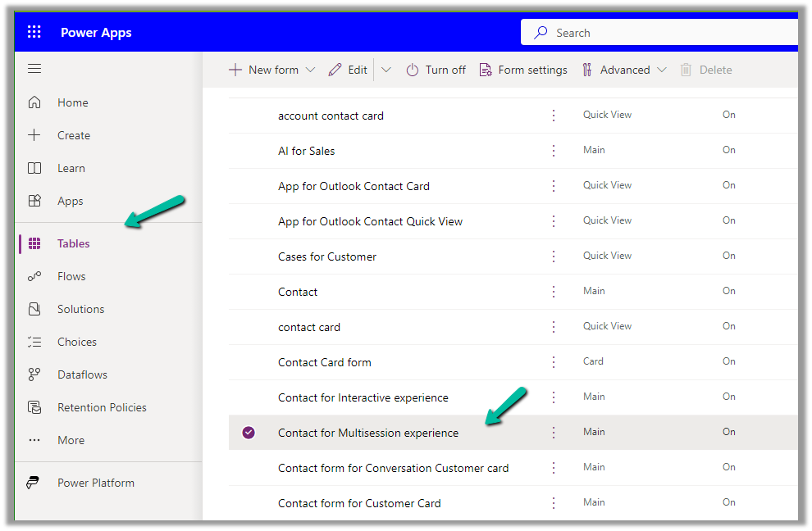Expand the New form dropdown

[310, 70]
